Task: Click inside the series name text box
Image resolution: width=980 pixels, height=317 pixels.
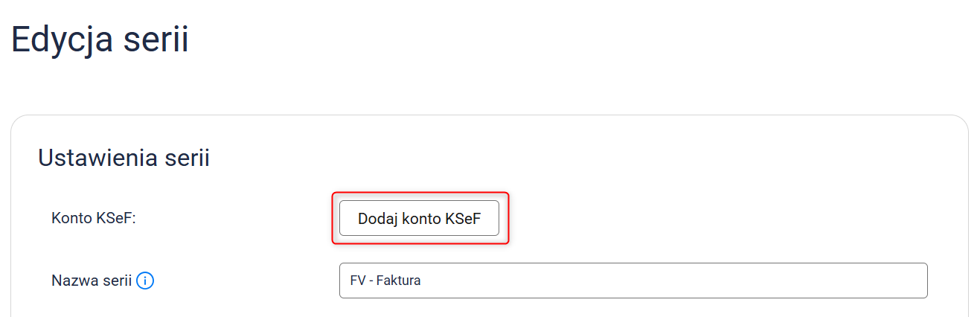Action: click(632, 281)
